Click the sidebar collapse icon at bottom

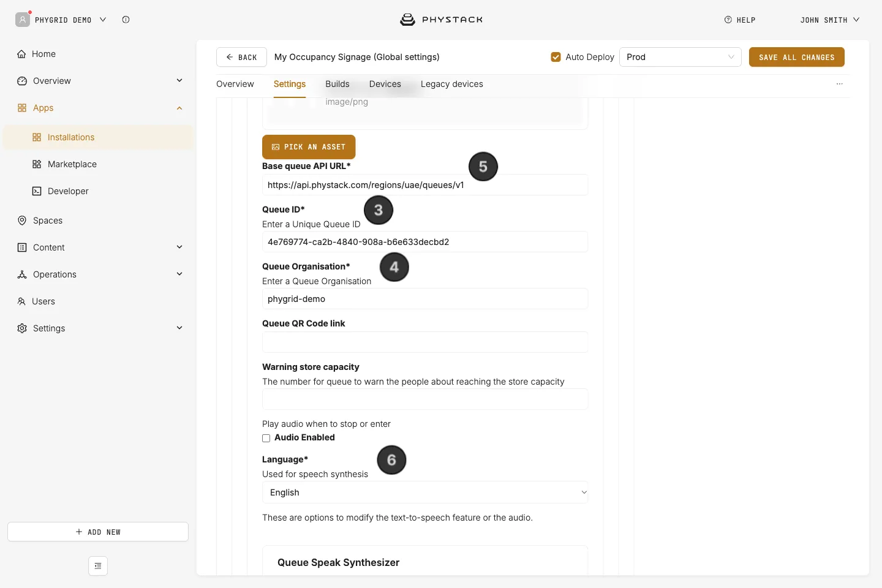click(98, 566)
